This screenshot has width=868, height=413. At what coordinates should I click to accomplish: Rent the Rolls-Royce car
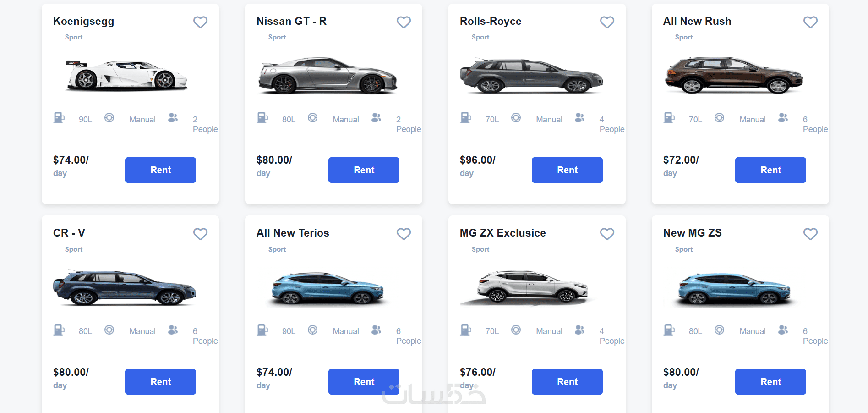[x=567, y=170]
